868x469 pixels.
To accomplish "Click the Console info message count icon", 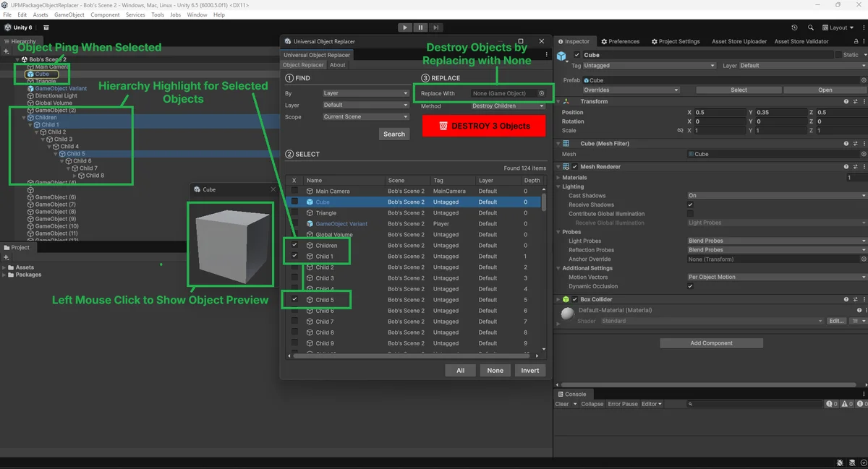I will [831, 404].
